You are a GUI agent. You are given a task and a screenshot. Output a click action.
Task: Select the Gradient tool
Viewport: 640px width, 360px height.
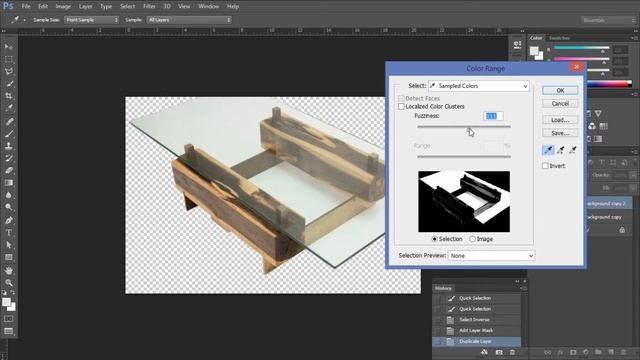pos(9,182)
